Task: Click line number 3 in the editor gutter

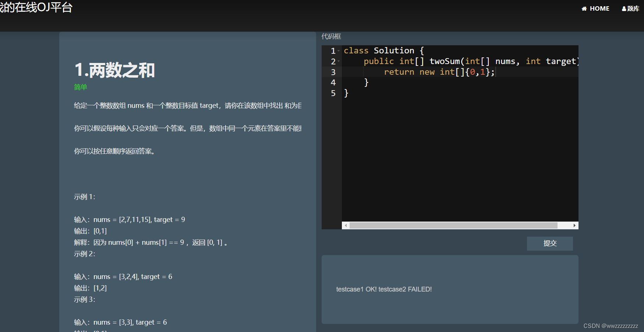Action: tap(333, 72)
